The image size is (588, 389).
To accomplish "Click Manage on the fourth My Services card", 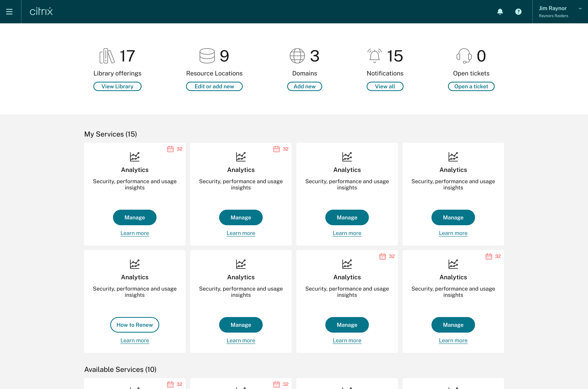I will [453, 217].
